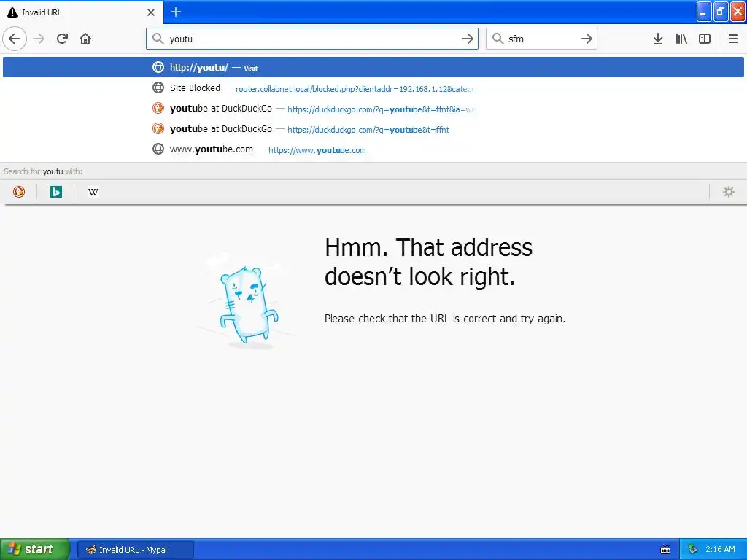This screenshot has height=560, width=747.
Task: Click the forward navigation arrow
Action: click(39, 39)
